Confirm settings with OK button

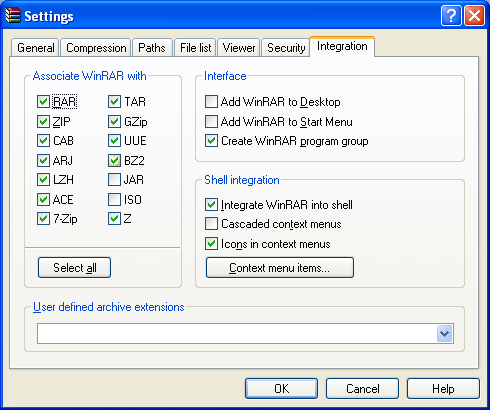pos(281,388)
